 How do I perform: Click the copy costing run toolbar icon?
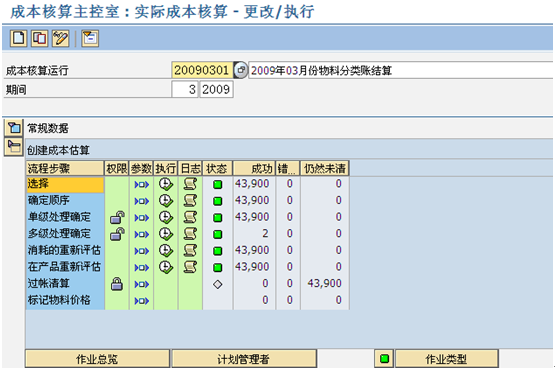39,38
